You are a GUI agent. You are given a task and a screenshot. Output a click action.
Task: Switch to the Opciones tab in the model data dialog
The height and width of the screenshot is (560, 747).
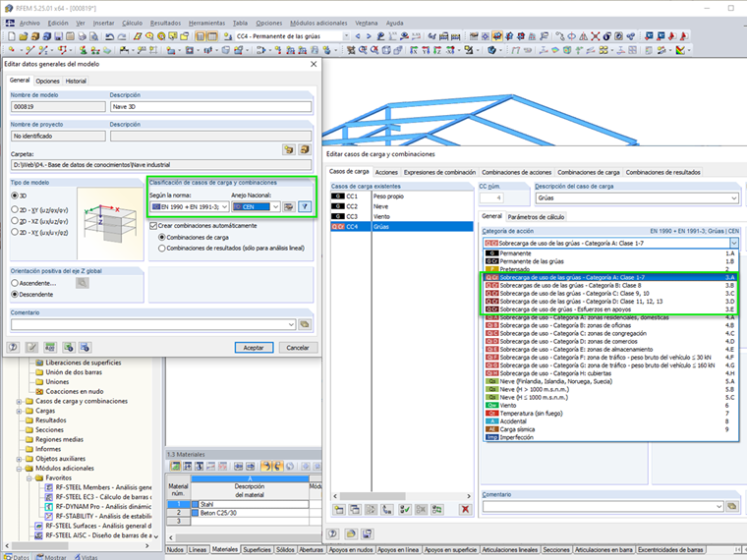tap(47, 81)
